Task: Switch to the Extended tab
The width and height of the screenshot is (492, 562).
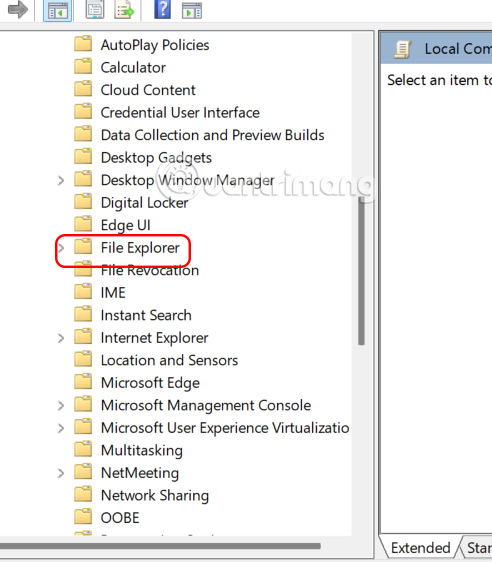Action: [x=420, y=548]
